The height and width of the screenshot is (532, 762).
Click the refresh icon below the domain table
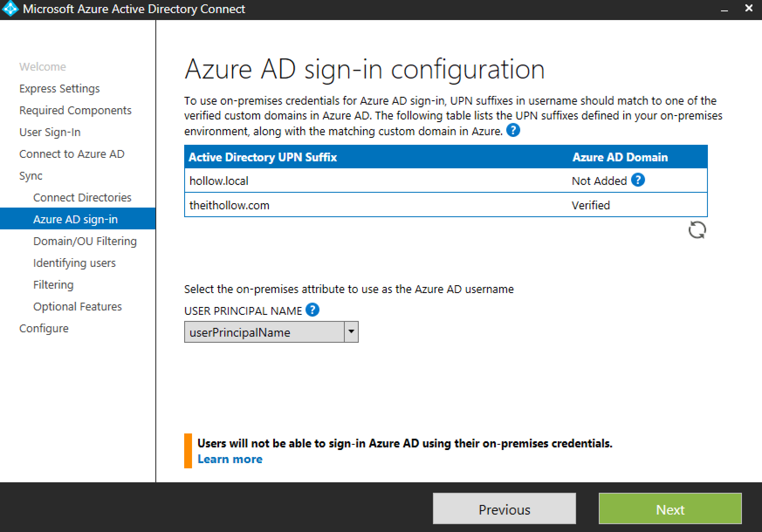pos(697,230)
